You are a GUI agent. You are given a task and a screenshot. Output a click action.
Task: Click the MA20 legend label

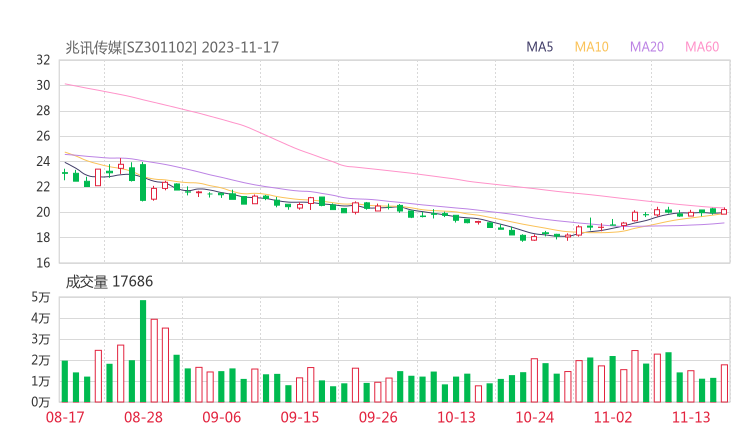click(x=647, y=47)
